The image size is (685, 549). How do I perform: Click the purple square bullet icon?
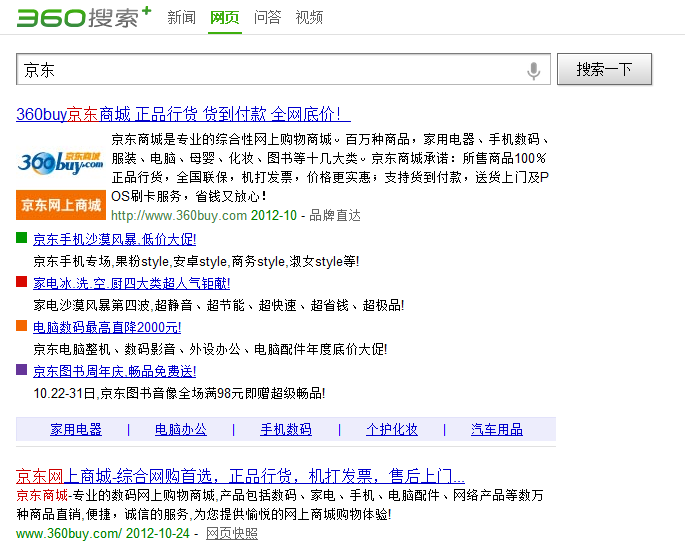(x=22, y=370)
